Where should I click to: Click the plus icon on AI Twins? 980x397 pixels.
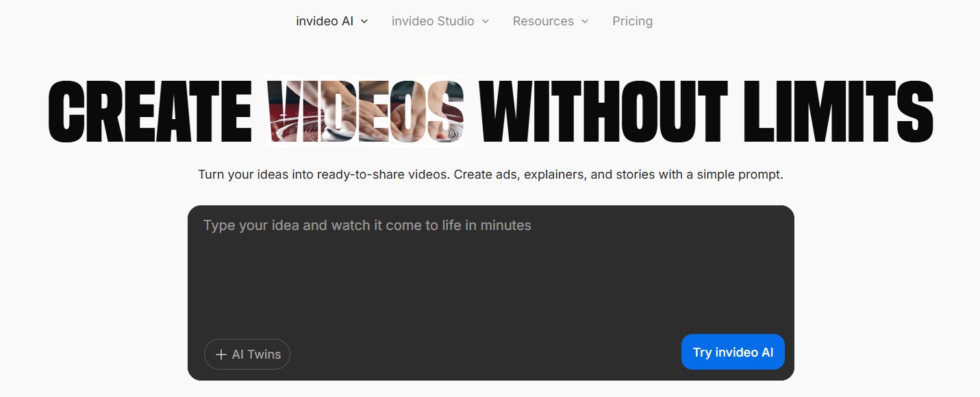coord(221,355)
